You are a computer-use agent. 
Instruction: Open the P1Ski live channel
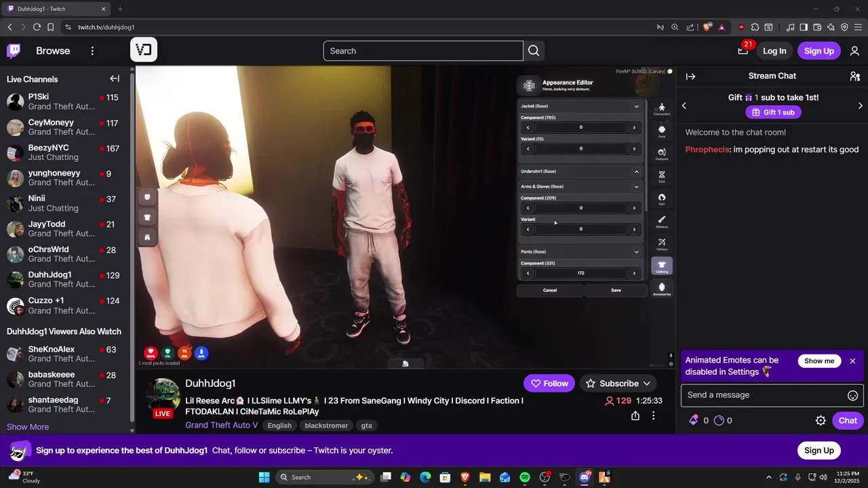coord(65,102)
